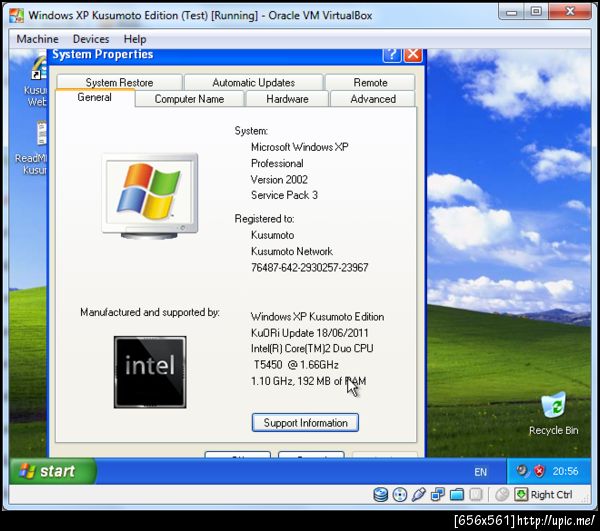
Task: Click the Service Pack 3 text
Action: (x=284, y=195)
